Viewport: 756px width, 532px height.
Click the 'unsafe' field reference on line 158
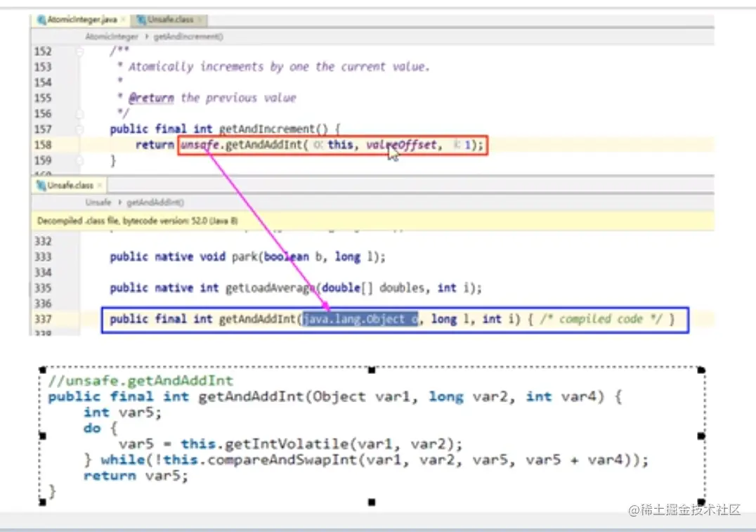tap(200, 145)
